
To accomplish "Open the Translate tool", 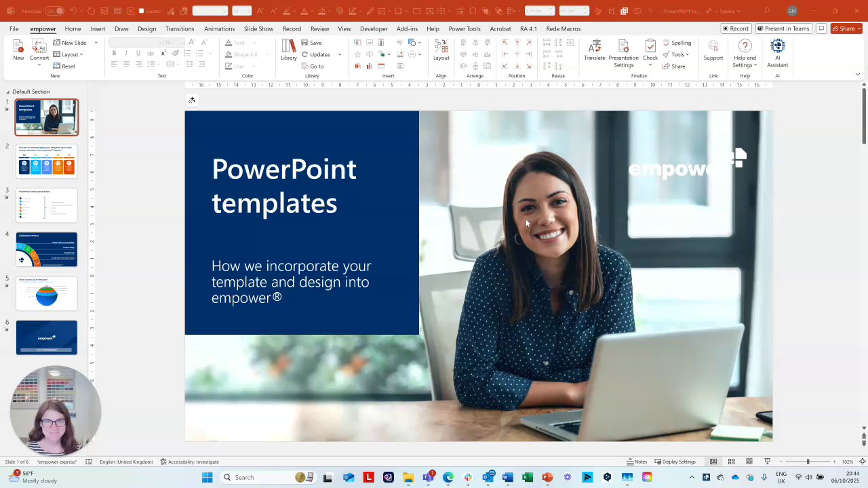I will tap(594, 50).
